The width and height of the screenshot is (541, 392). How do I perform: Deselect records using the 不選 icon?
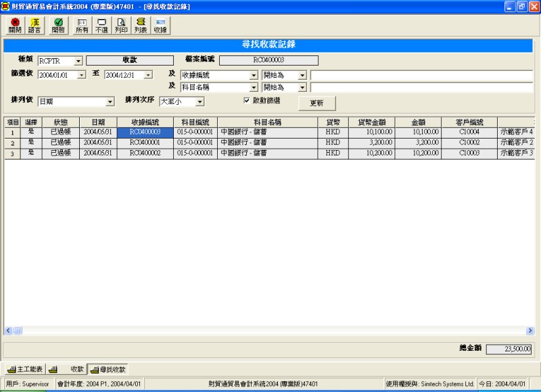tap(101, 26)
